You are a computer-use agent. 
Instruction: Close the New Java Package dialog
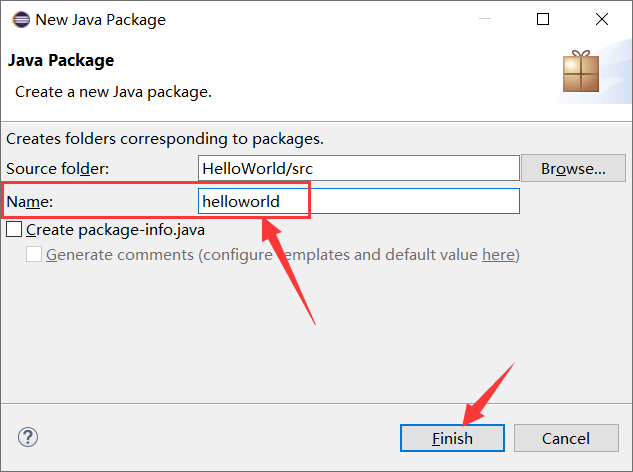(600, 19)
